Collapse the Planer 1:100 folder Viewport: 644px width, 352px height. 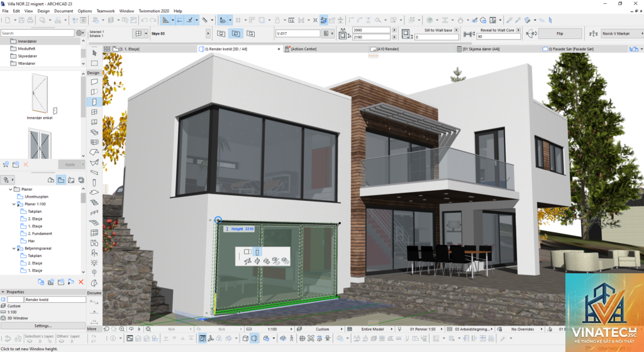tap(14, 204)
